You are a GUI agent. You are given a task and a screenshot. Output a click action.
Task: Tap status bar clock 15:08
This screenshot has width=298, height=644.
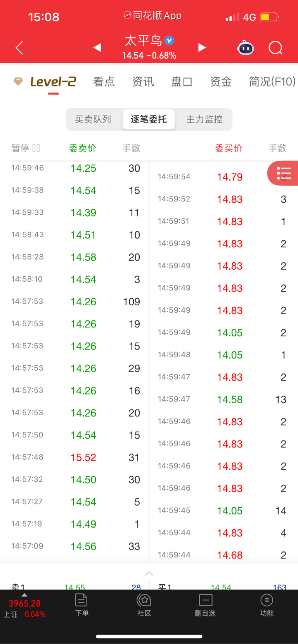click(43, 17)
